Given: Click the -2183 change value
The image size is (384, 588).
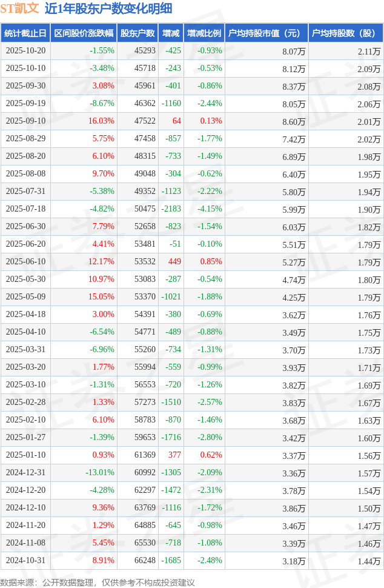Looking at the screenshot, I should (171, 209).
